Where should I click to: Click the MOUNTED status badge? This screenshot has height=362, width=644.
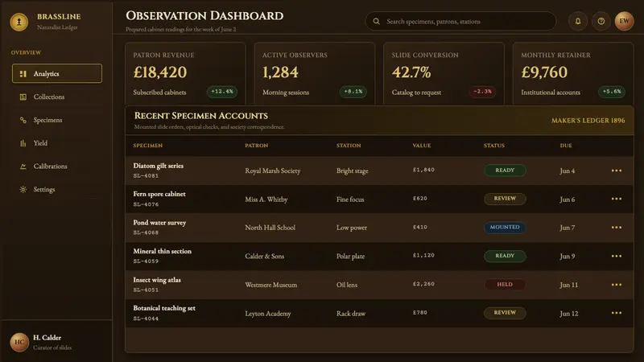click(505, 228)
